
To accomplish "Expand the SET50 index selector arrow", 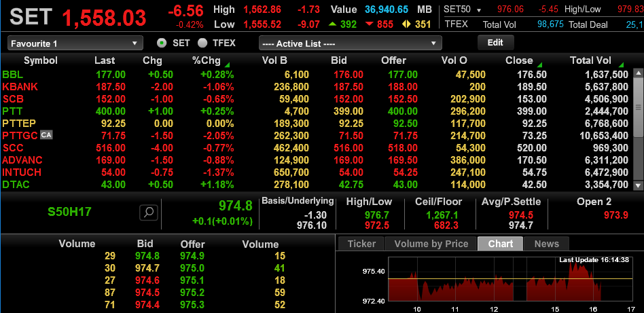I will pos(479,10).
